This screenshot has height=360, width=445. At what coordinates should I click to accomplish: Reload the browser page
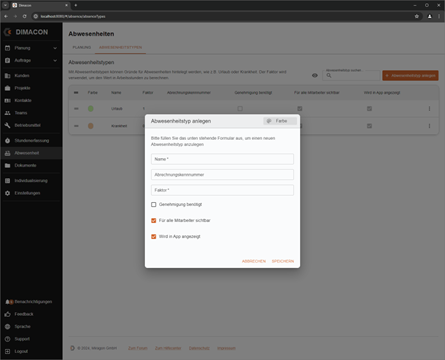(x=25, y=16)
